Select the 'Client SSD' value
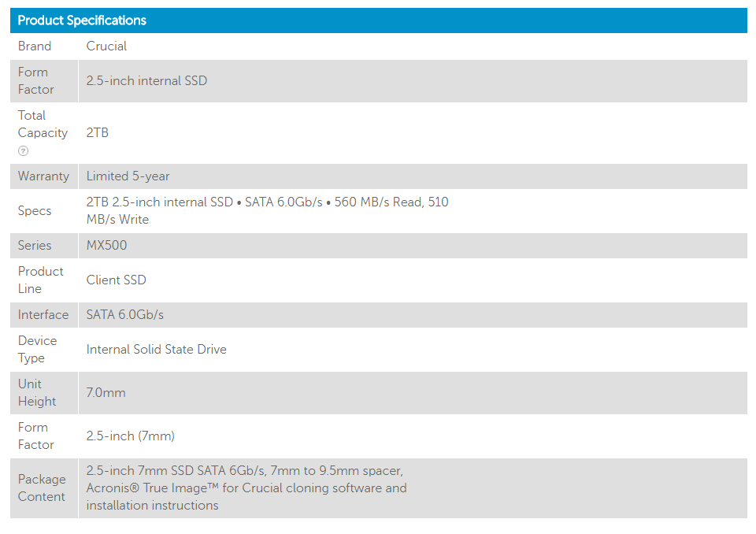Screen dimensions: 756x534 pyautogui.click(x=117, y=280)
